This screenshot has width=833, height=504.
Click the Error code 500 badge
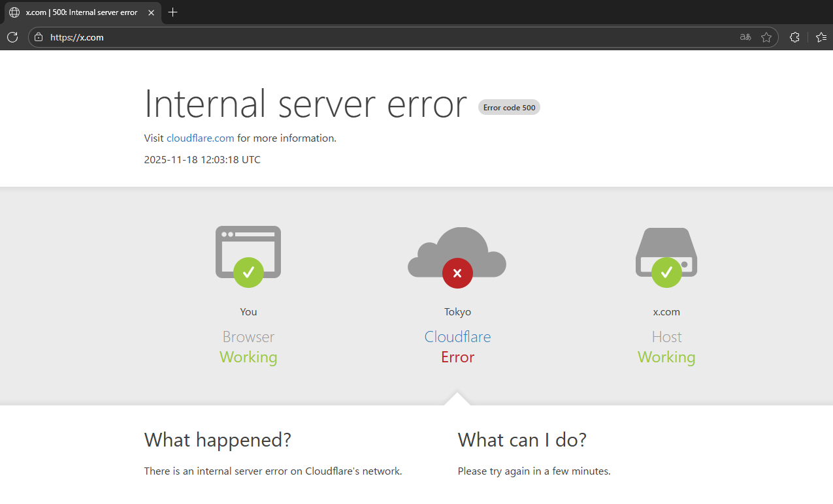[x=509, y=108]
